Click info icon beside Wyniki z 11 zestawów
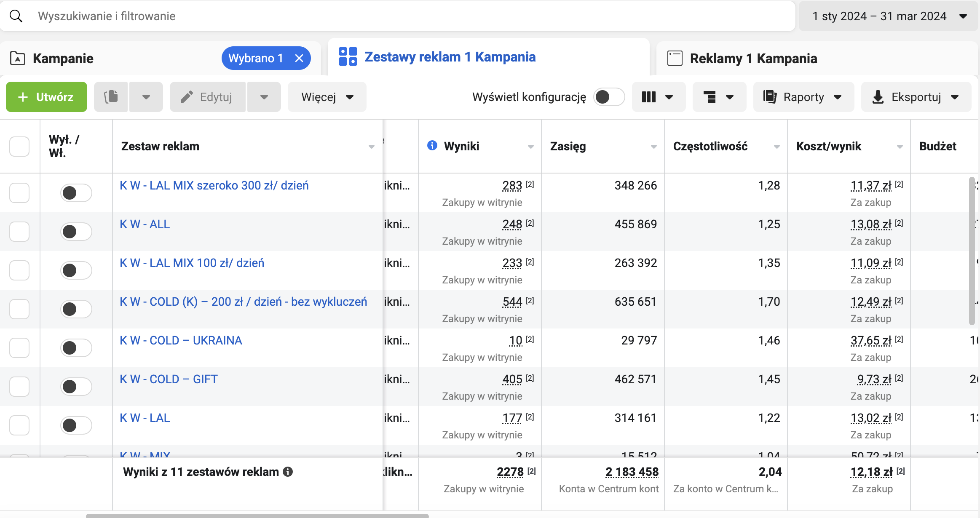Image resolution: width=980 pixels, height=518 pixels. 288,472
